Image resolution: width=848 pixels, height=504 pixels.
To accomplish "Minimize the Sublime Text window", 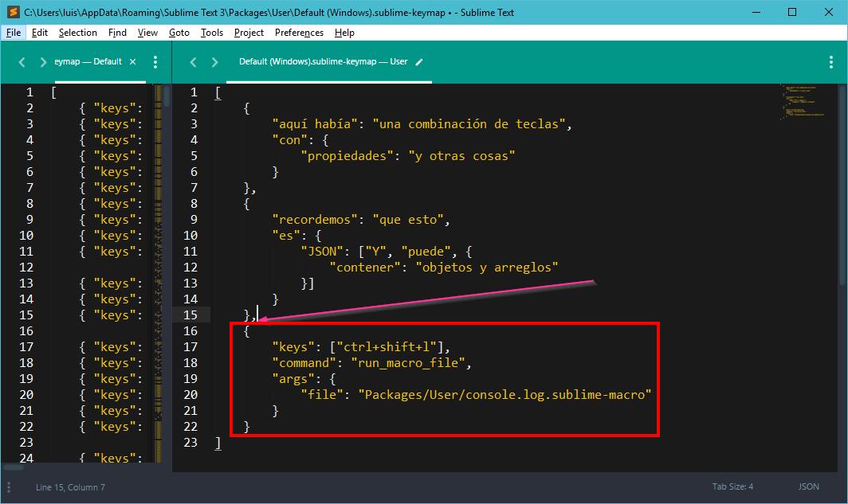I will 756,12.
